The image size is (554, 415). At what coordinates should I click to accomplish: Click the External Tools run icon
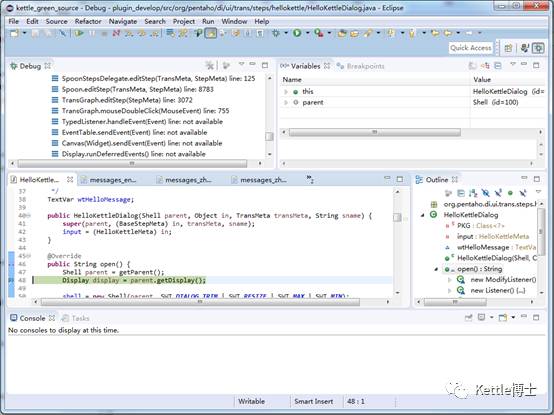[x=319, y=33]
